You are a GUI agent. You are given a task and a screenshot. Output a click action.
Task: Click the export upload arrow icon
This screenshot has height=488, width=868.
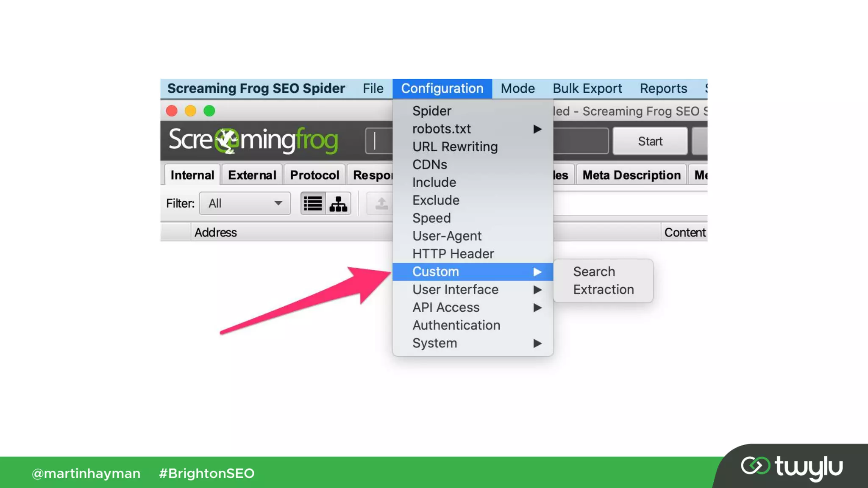(x=381, y=204)
